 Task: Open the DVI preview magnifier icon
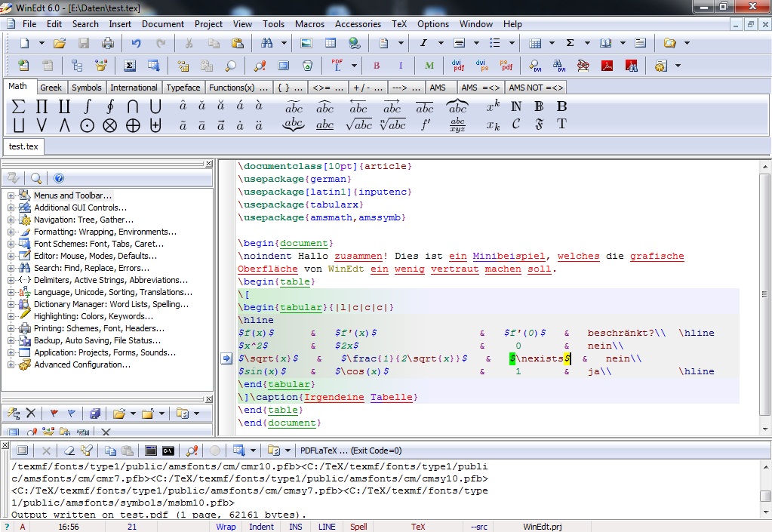[534, 66]
